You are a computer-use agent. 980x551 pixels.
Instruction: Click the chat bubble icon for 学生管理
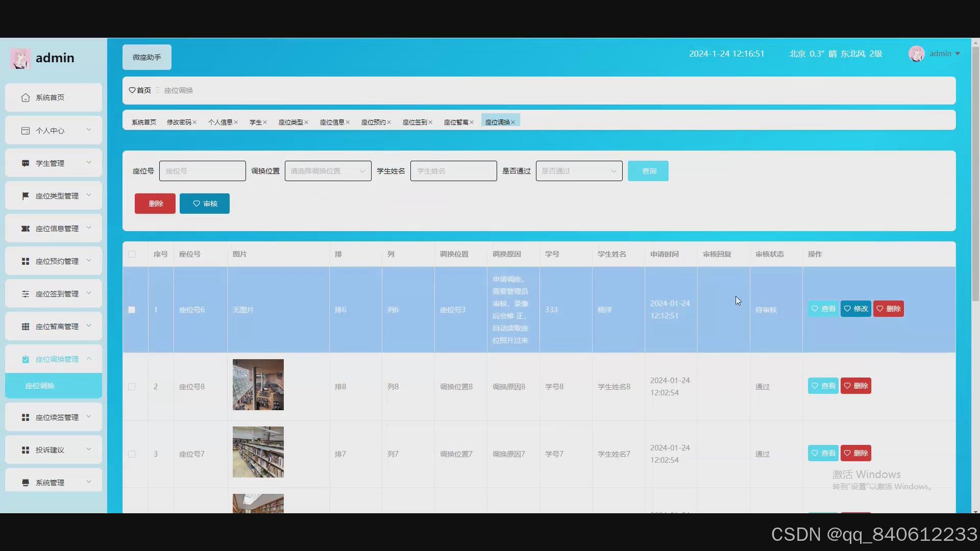(26, 163)
